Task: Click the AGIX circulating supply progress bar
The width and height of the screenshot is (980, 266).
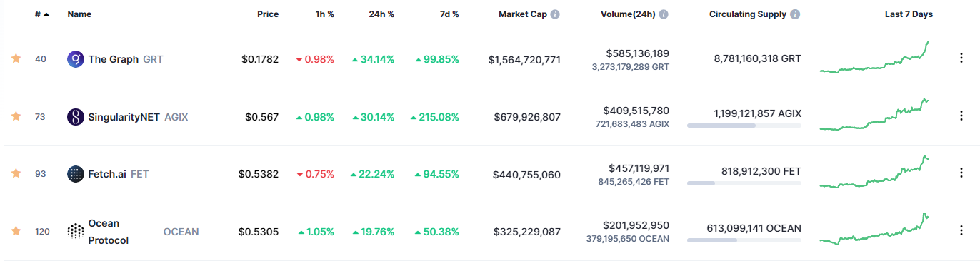Action: coord(744,126)
